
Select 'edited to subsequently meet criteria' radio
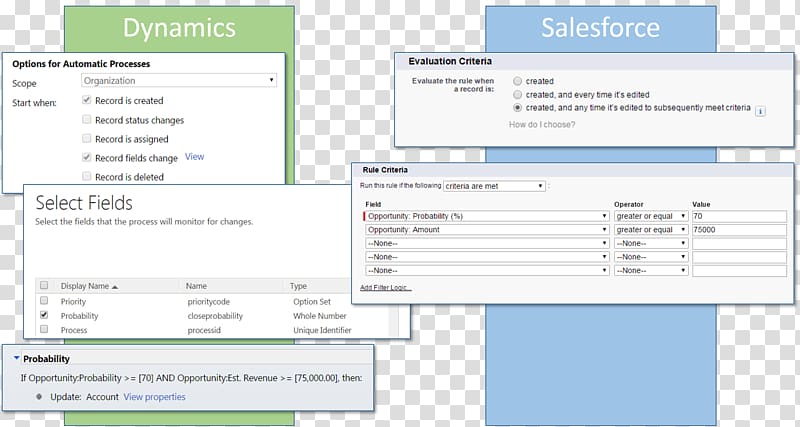click(x=517, y=108)
